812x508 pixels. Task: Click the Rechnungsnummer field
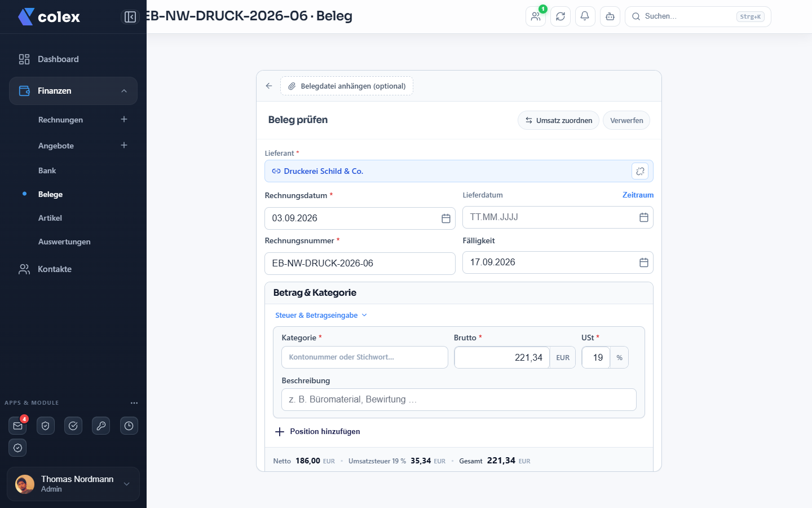(x=360, y=264)
